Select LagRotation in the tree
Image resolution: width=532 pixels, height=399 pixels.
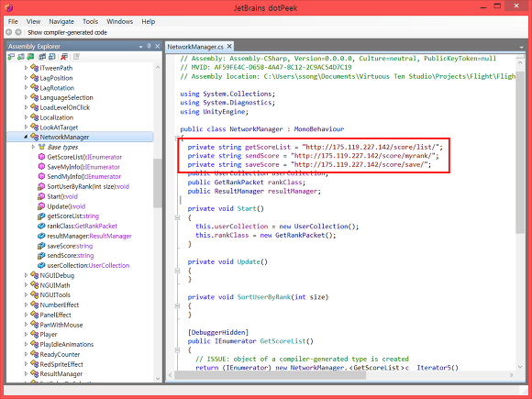click(57, 88)
